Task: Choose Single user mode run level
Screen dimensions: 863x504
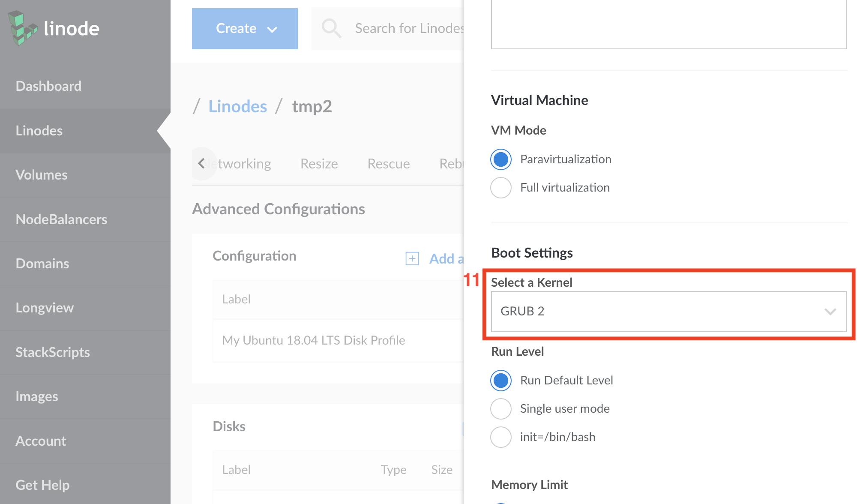Action: point(501,409)
